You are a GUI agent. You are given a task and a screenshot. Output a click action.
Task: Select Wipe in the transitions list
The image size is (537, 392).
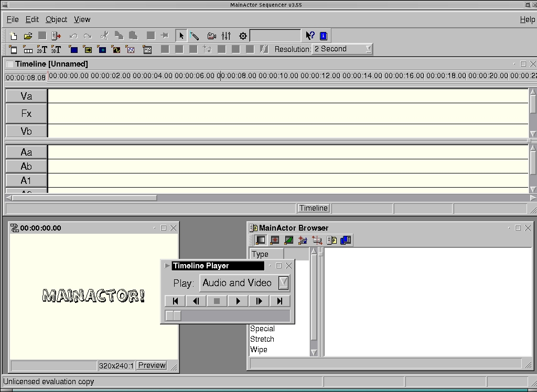click(x=259, y=349)
